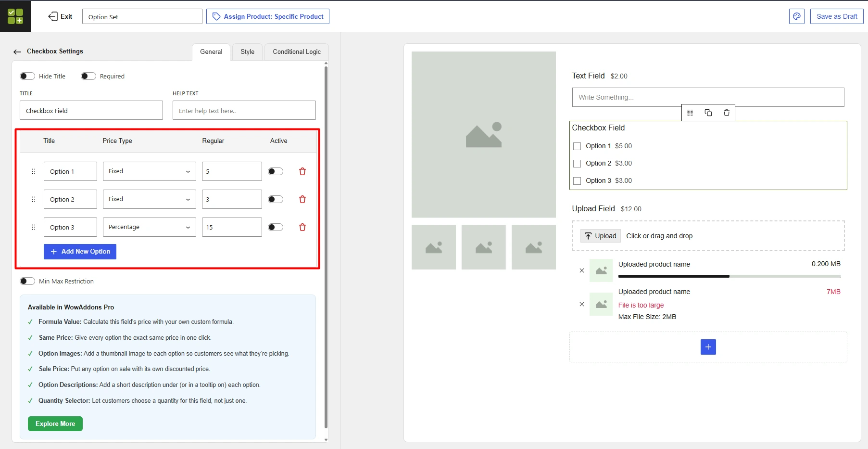Click the Exit button
868x449 pixels.
pyautogui.click(x=60, y=16)
